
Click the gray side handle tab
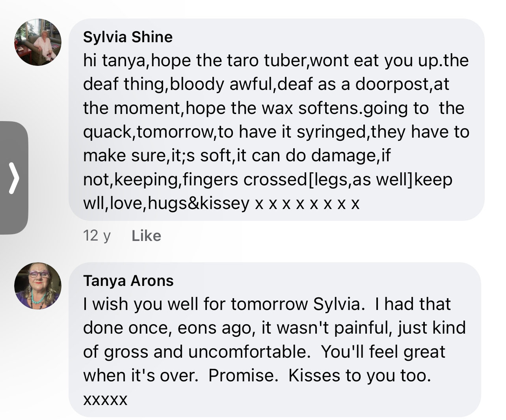(14, 178)
